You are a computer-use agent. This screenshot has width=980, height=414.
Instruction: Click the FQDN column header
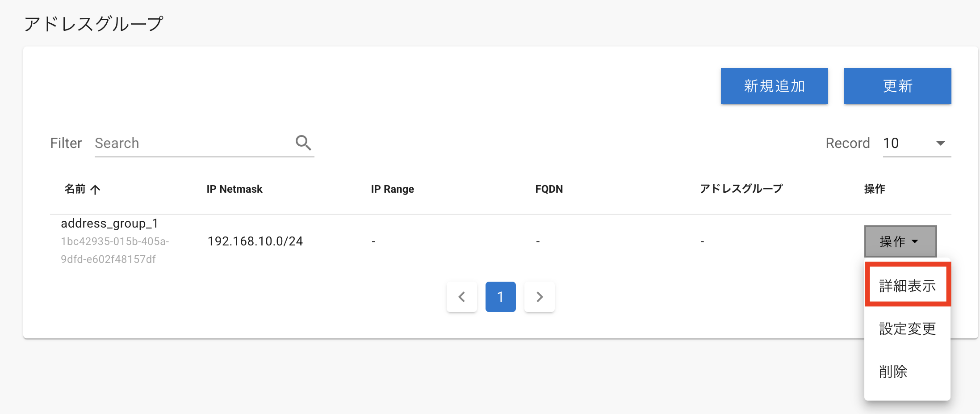[x=549, y=189]
